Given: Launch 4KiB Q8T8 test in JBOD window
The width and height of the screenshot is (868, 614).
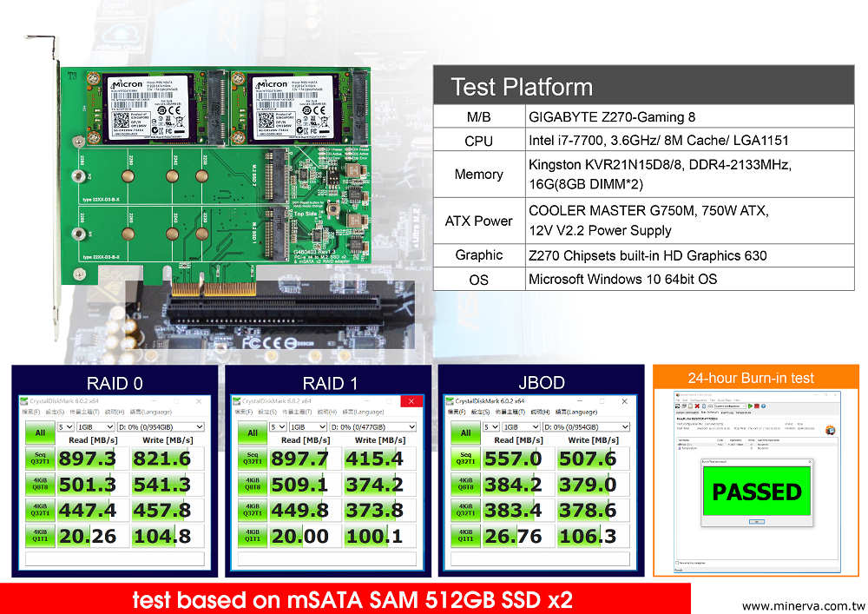Looking at the screenshot, I should click(465, 485).
